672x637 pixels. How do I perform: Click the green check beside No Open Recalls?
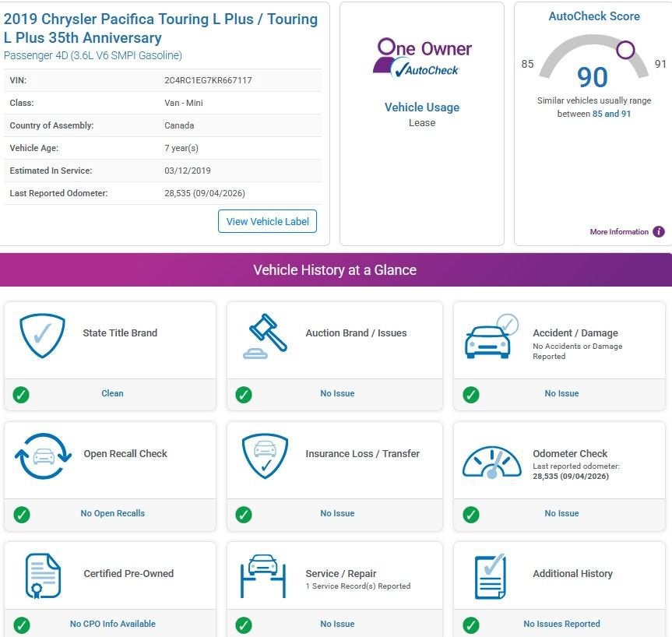point(22,515)
